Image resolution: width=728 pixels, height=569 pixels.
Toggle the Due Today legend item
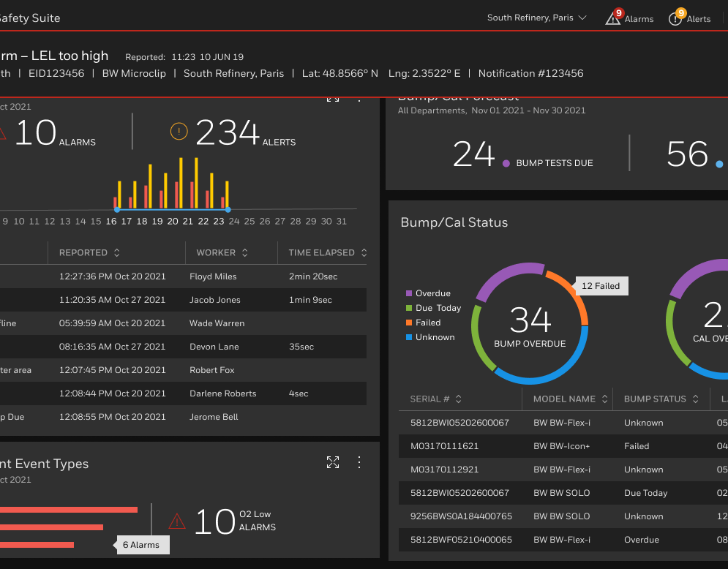point(433,308)
